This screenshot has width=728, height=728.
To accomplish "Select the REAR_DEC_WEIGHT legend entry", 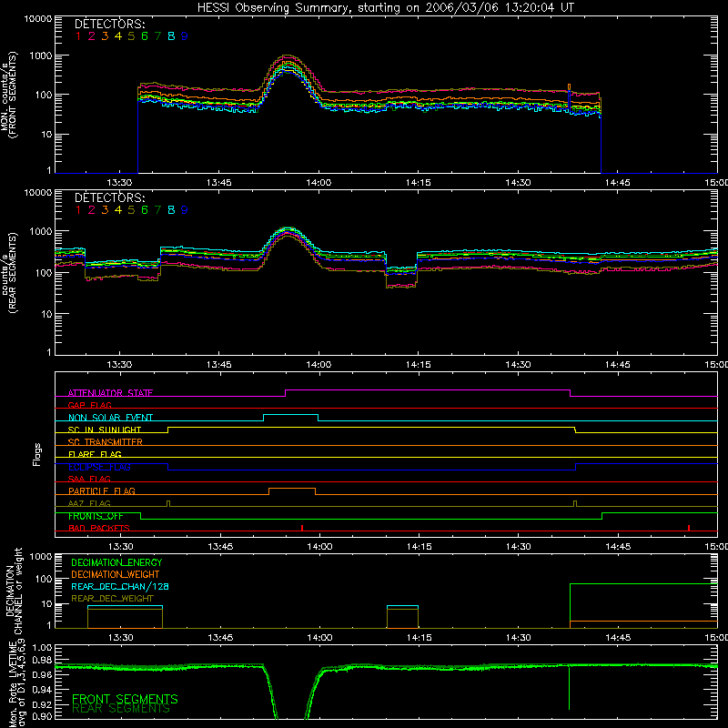I will click(x=112, y=599).
